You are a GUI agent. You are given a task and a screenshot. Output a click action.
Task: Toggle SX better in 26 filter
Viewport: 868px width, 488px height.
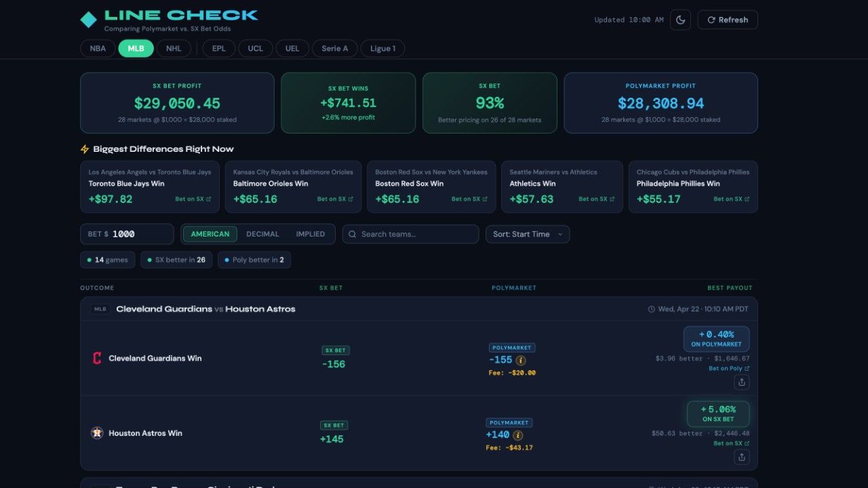176,260
